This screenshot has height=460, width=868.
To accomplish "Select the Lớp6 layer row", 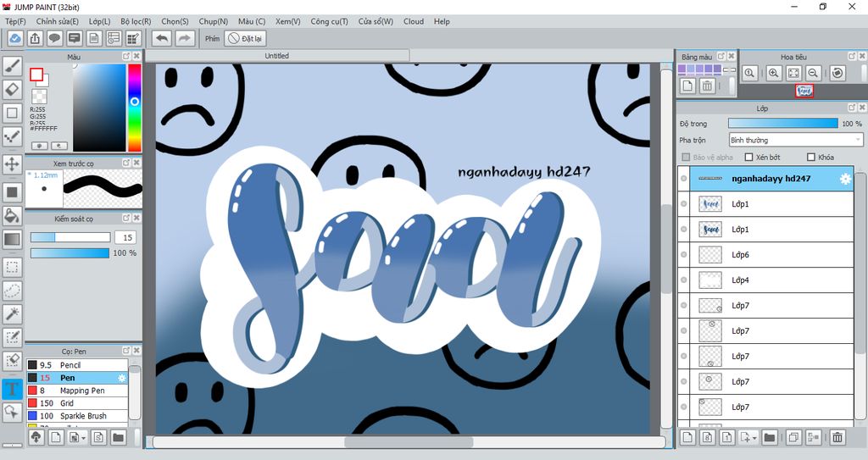I will [765, 255].
